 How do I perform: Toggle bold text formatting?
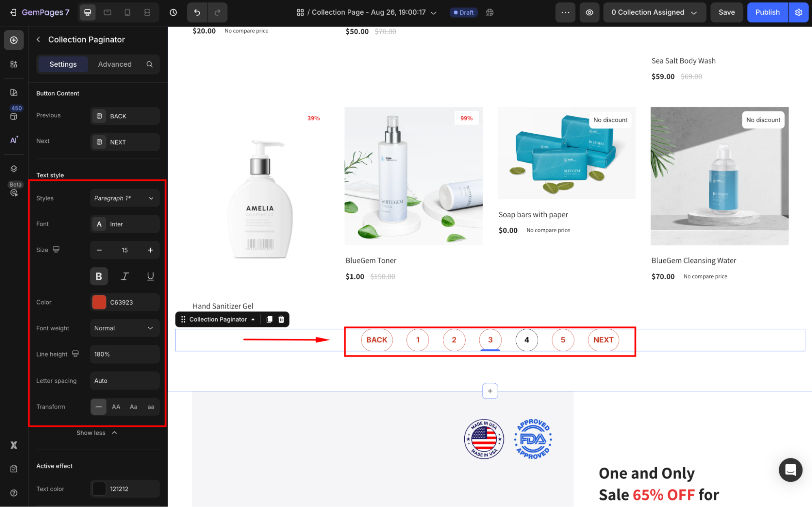pos(99,276)
